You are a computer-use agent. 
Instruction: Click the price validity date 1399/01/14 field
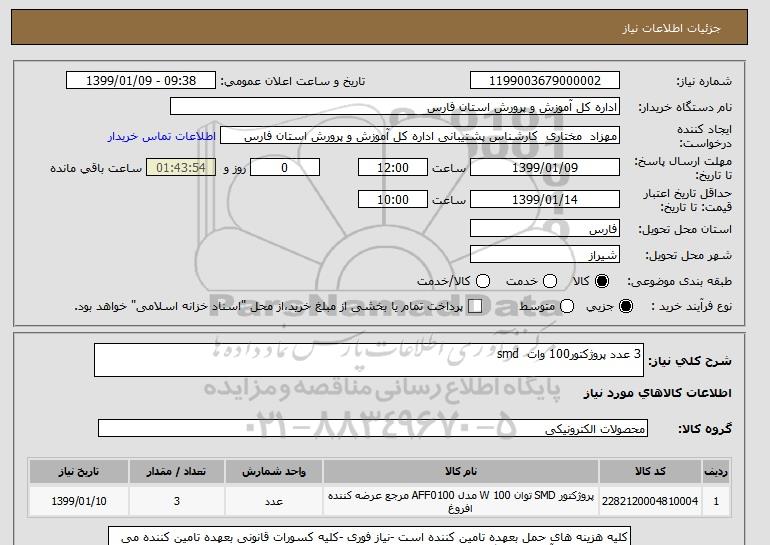[545, 199]
